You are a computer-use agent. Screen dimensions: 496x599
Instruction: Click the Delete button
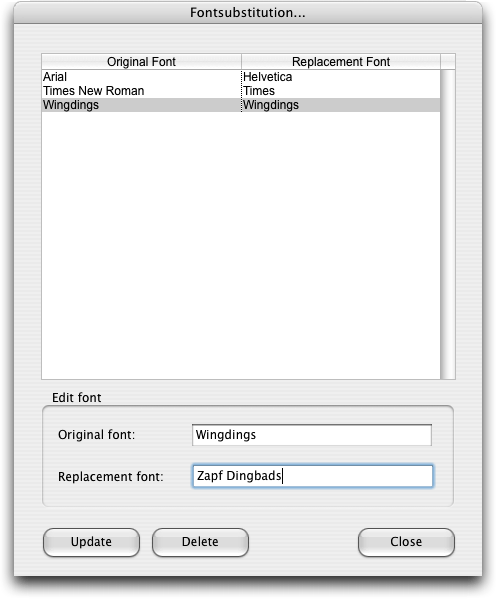pos(200,542)
